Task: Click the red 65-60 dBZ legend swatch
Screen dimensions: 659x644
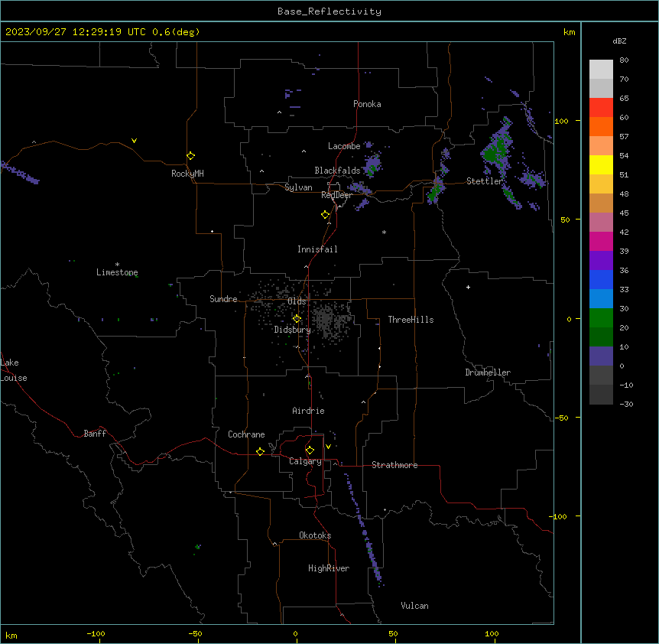Action: (601, 107)
